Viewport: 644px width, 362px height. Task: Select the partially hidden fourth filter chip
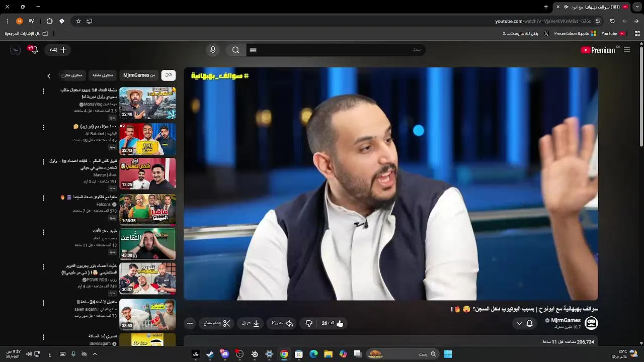[72, 75]
